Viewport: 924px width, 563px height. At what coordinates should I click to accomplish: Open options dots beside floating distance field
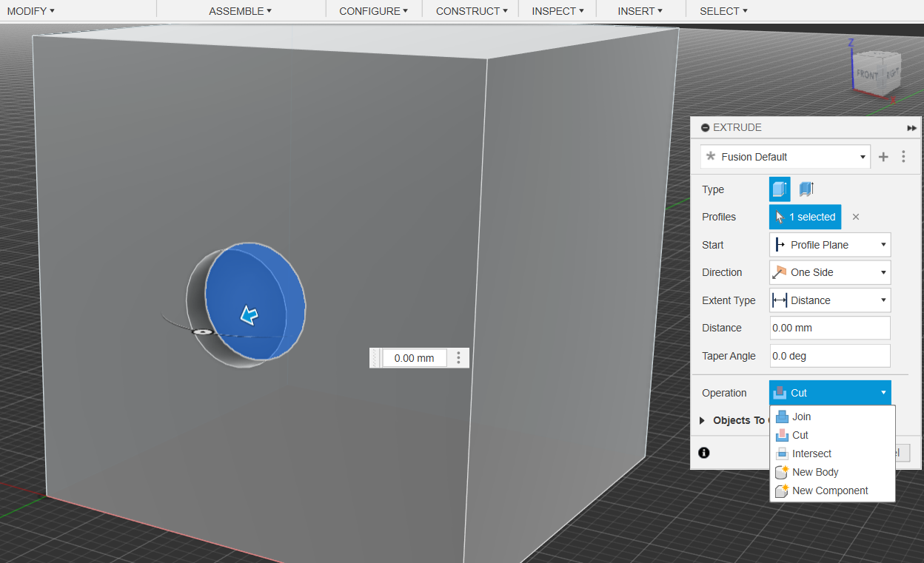[459, 358]
